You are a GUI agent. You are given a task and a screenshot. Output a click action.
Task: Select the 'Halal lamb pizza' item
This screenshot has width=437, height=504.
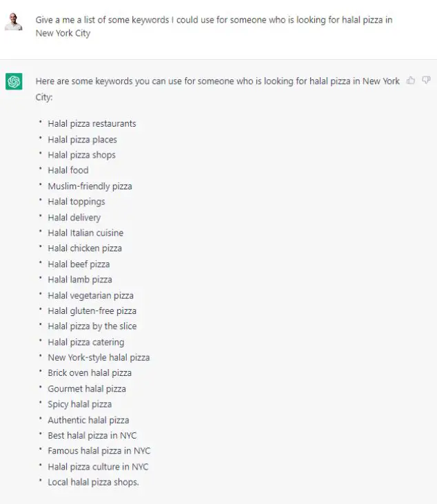(80, 280)
